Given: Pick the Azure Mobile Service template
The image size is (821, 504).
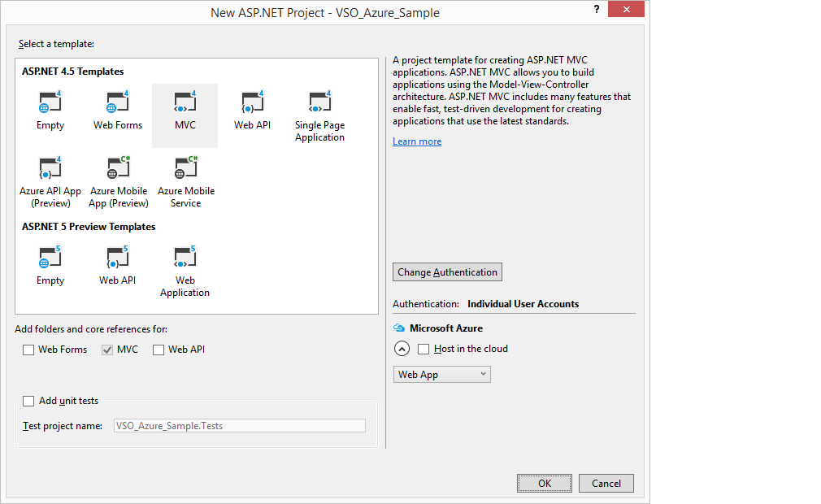Looking at the screenshot, I should click(x=185, y=169).
